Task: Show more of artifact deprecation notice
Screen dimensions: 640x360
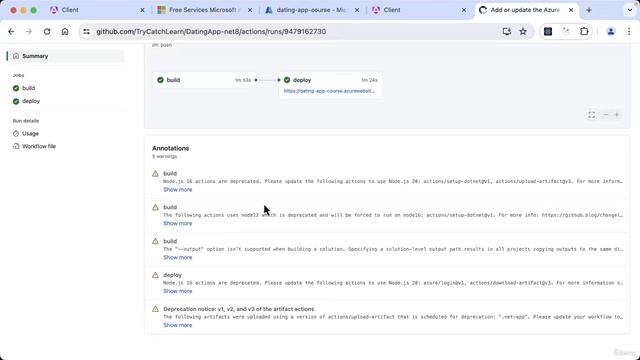Action: [178, 325]
